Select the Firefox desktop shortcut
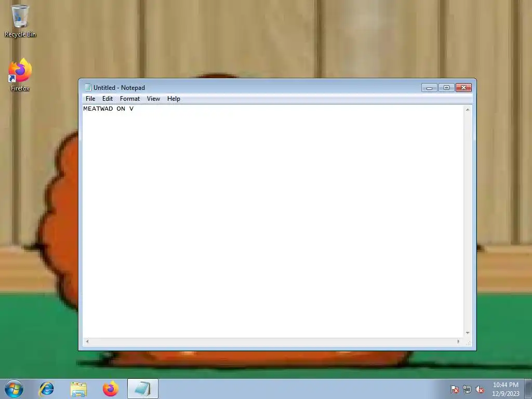Viewport: 532px width, 399px height. (20, 75)
